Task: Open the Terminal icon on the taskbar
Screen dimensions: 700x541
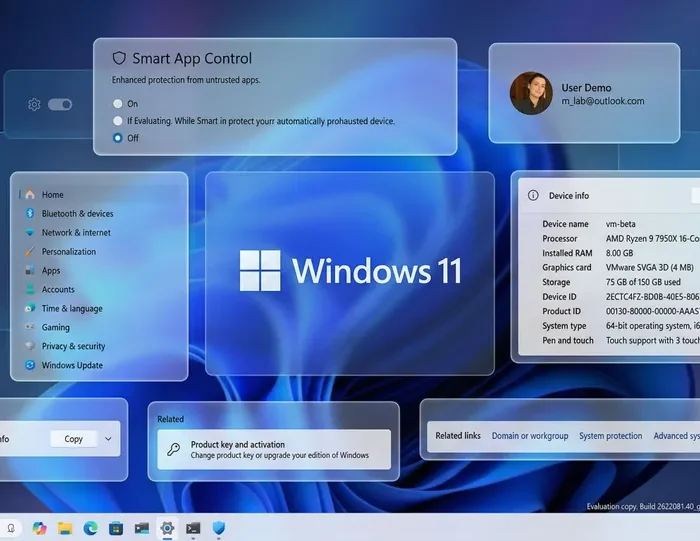Action: click(193, 529)
